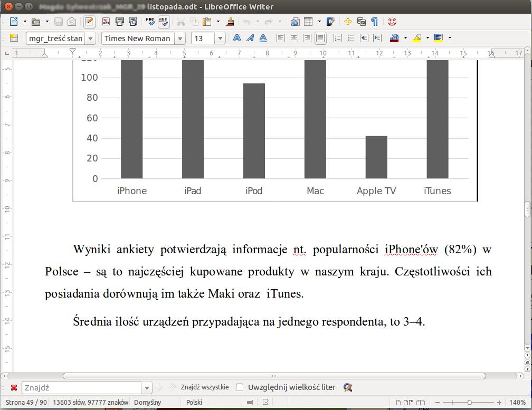
Task: Expand the font name dropdown
Action: pos(180,39)
